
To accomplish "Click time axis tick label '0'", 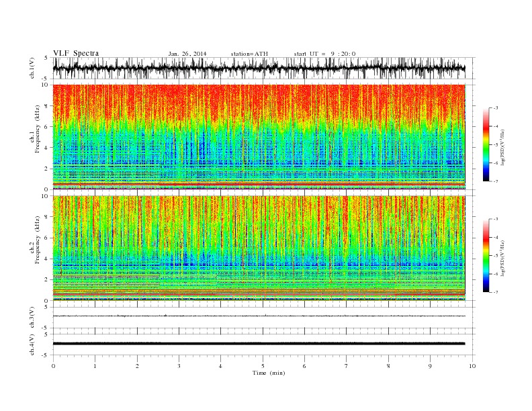I will pyautogui.click(x=53, y=366).
